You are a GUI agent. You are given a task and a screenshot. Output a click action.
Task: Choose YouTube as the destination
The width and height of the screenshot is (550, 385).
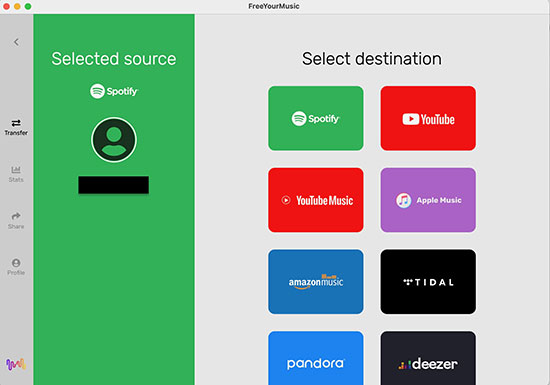(x=428, y=119)
